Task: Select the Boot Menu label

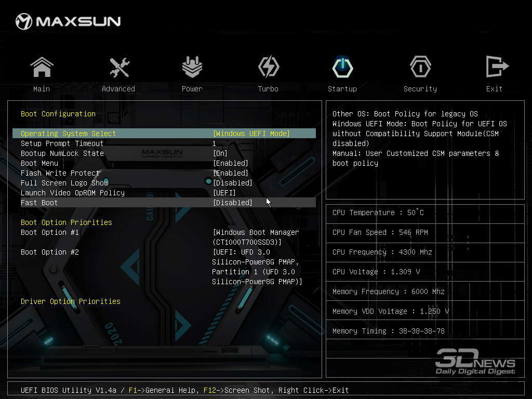Action: [x=39, y=163]
